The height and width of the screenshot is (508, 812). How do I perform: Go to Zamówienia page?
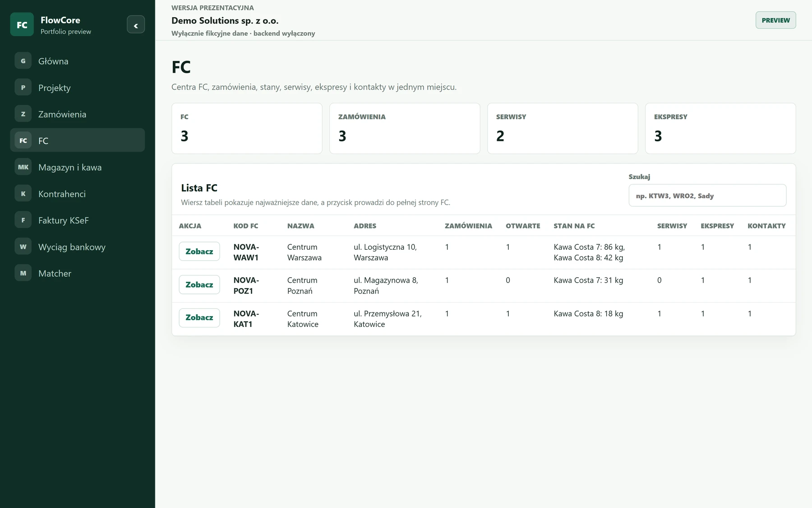pos(78,114)
